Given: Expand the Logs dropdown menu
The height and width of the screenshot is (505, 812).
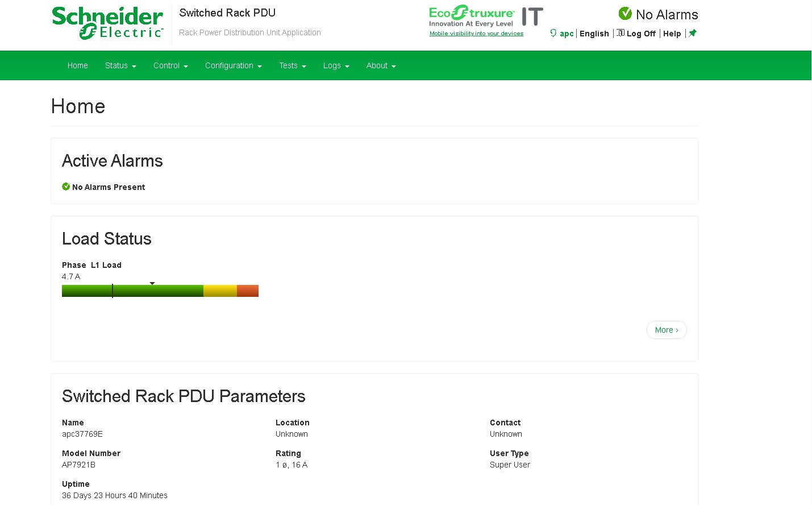Looking at the screenshot, I should click(336, 65).
